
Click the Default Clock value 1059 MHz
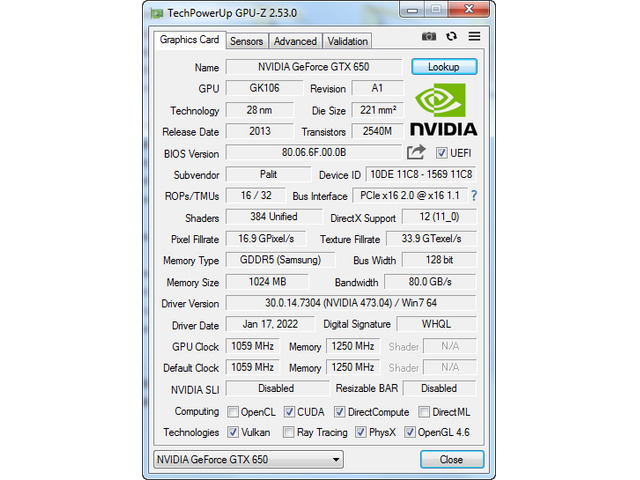coord(253,367)
